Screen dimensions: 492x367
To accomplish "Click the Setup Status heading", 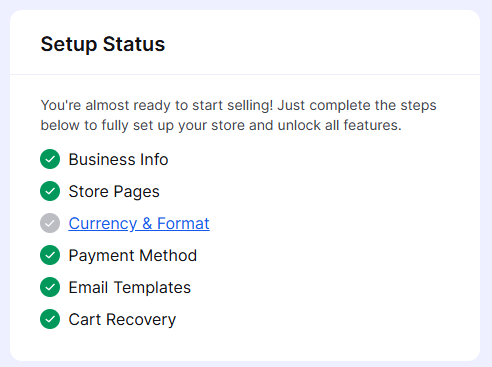I will tap(103, 44).
